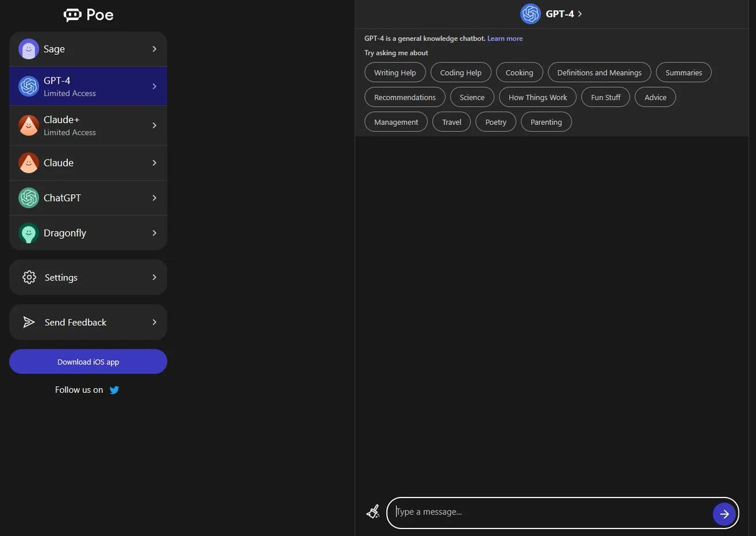Click chevron beside GPT-4 chat title
Screen dimensions: 756x536
[580, 14]
